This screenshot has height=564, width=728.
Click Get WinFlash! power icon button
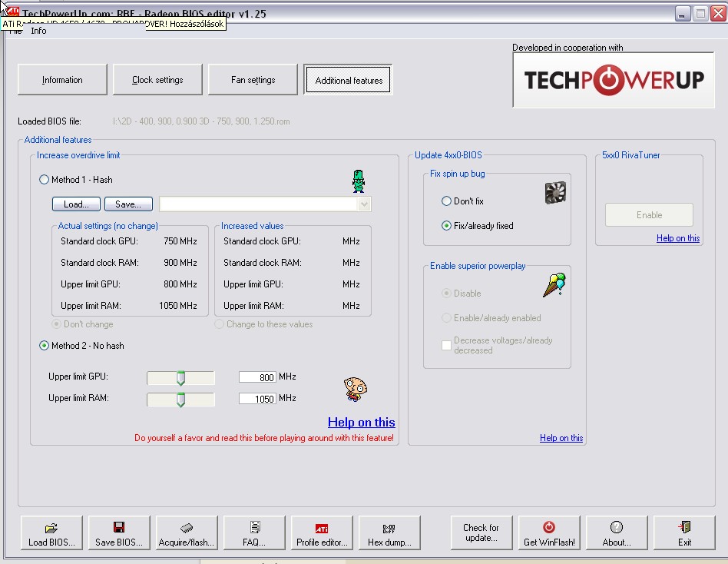(x=549, y=532)
